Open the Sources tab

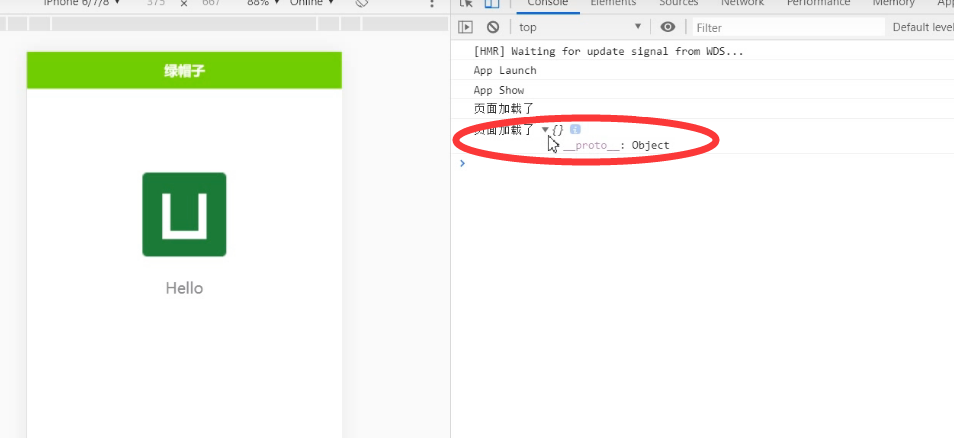678,4
